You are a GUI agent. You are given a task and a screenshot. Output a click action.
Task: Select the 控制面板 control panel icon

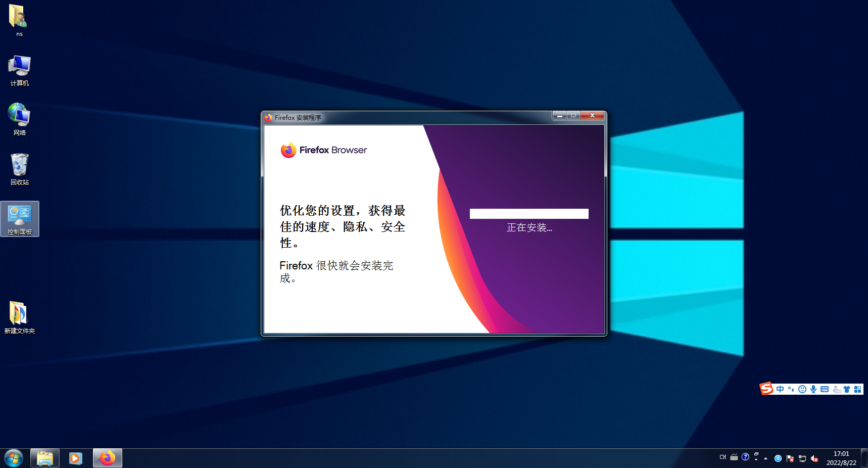[20, 219]
